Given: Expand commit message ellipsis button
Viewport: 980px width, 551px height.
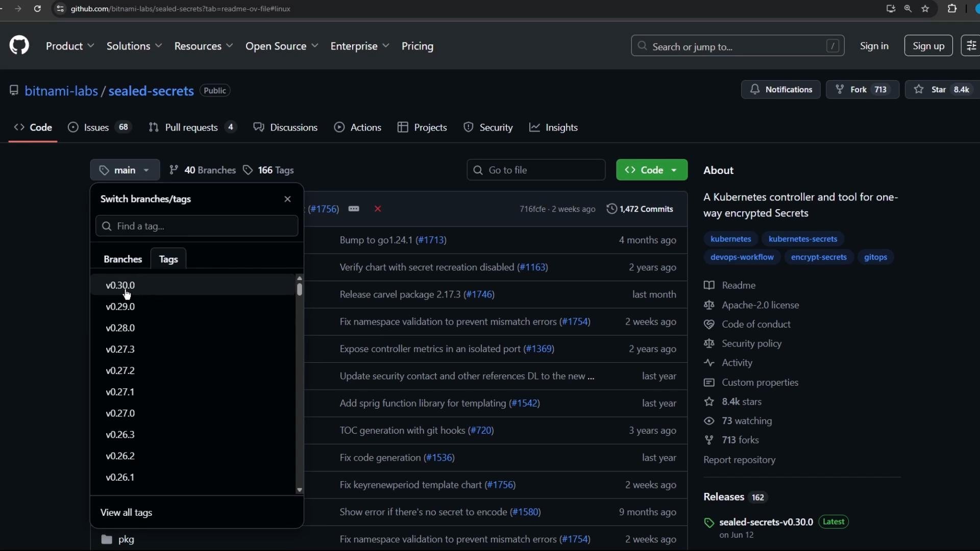Looking at the screenshot, I should coord(354,209).
